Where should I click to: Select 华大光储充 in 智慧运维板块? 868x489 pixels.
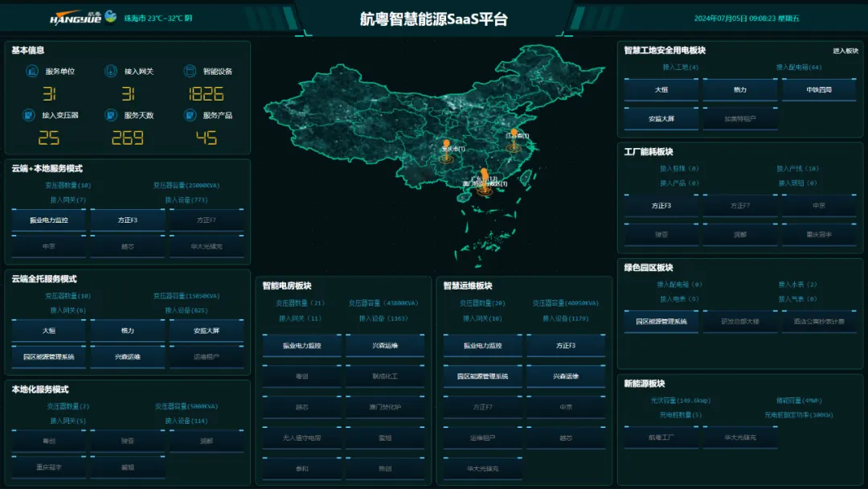pyautogui.click(x=483, y=469)
